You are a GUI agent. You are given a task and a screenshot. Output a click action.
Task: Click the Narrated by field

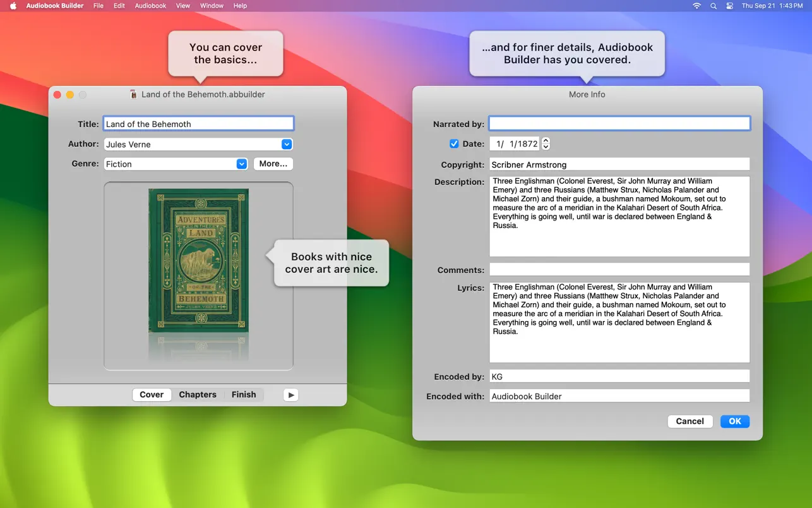pyautogui.click(x=619, y=123)
